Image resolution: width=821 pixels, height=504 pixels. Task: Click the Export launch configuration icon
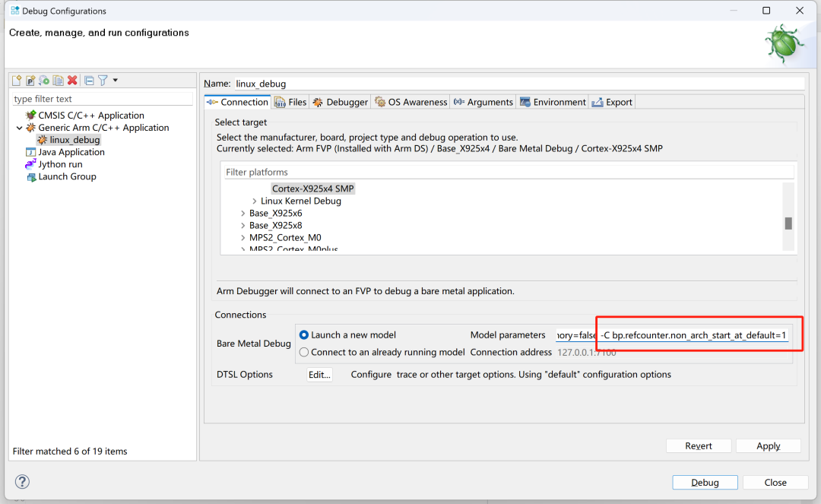point(44,81)
